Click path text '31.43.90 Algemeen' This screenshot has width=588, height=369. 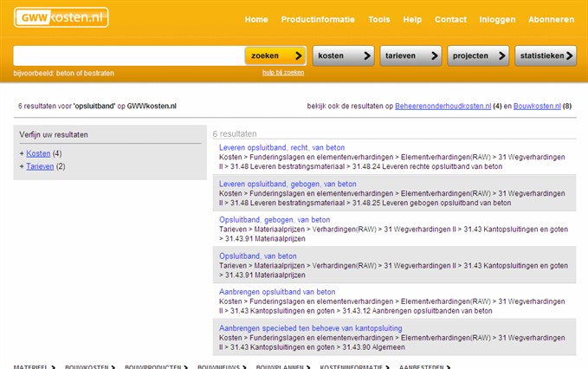tap(373, 347)
